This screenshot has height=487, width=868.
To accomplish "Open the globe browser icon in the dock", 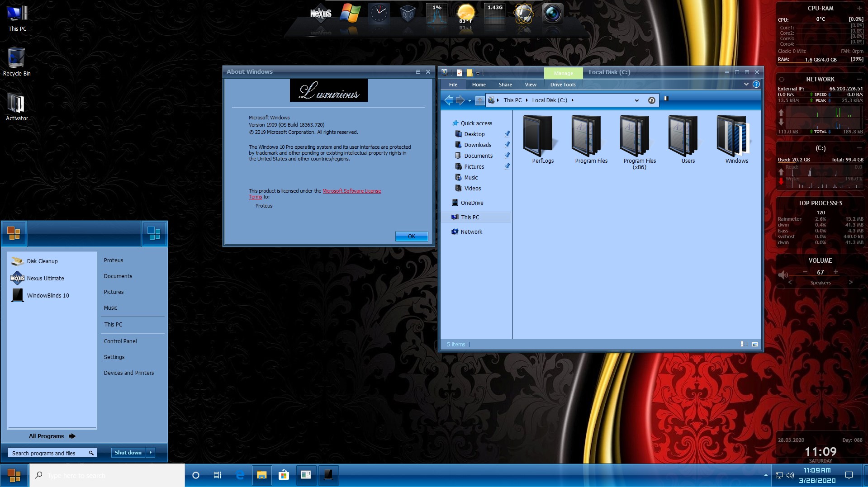I will pyautogui.click(x=523, y=14).
